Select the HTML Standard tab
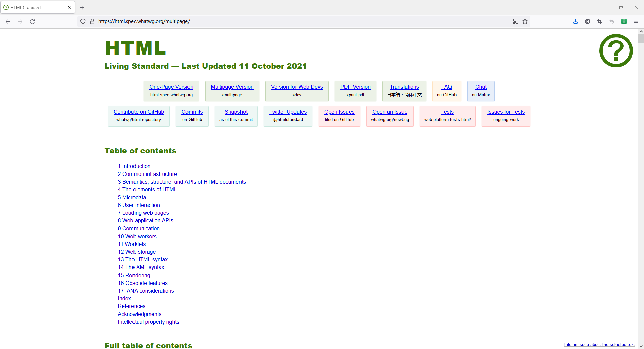This screenshot has width=644, height=349. tap(38, 7)
